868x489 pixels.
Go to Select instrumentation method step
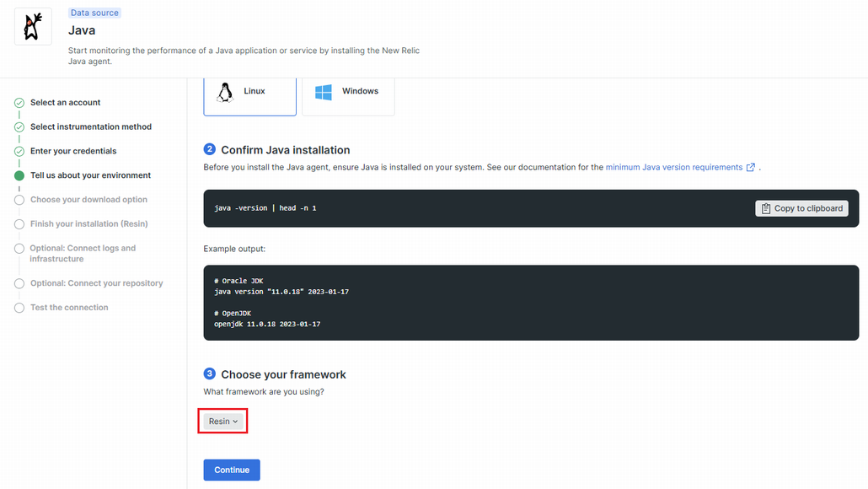coord(91,126)
